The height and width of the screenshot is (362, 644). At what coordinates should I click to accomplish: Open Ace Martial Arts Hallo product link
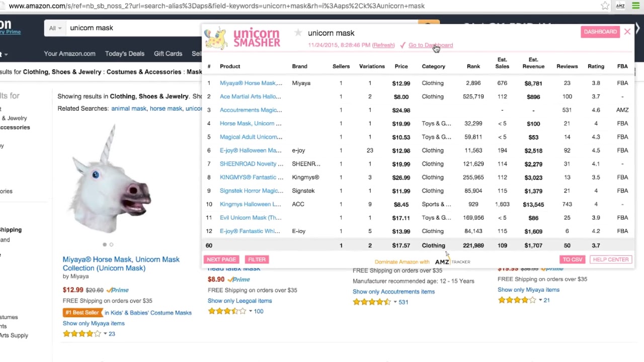(x=250, y=97)
